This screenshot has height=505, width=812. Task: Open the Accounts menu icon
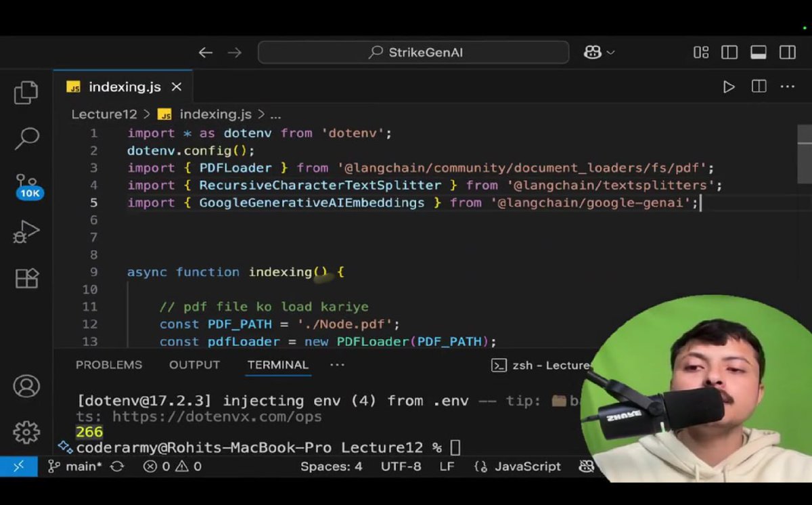pos(26,387)
